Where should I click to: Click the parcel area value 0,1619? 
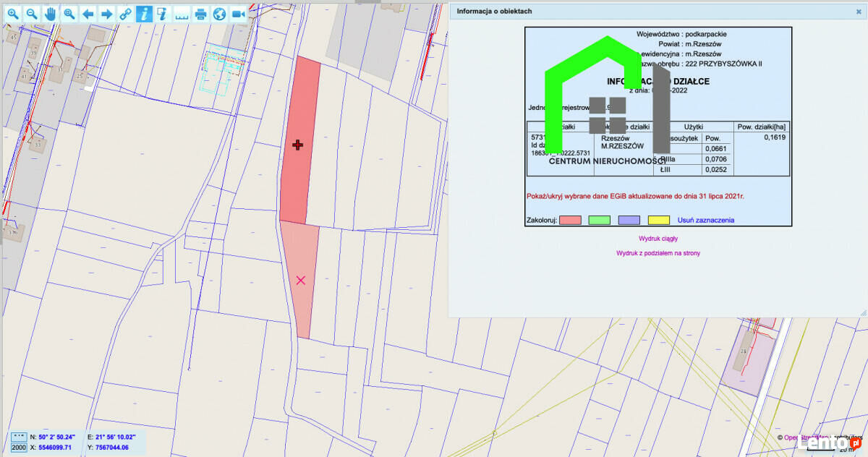775,137
